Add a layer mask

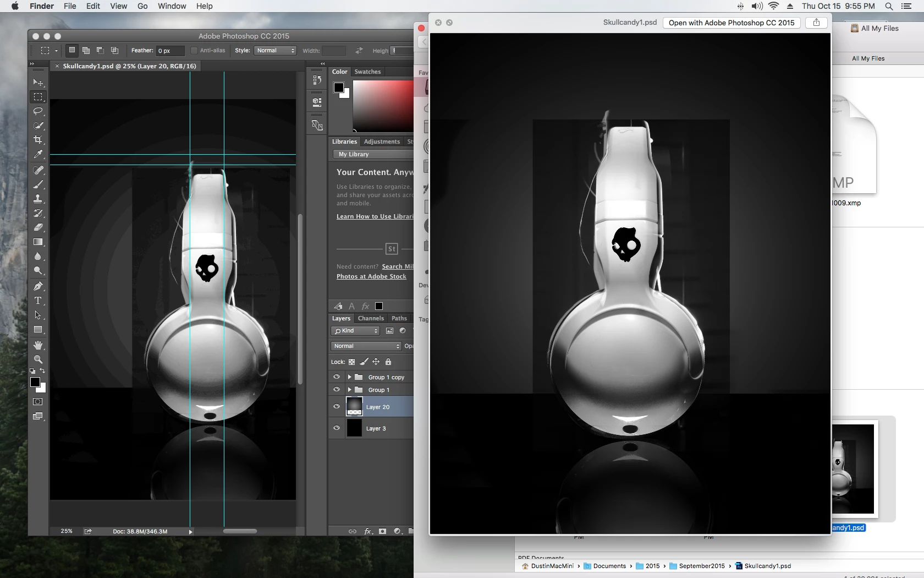(x=382, y=531)
